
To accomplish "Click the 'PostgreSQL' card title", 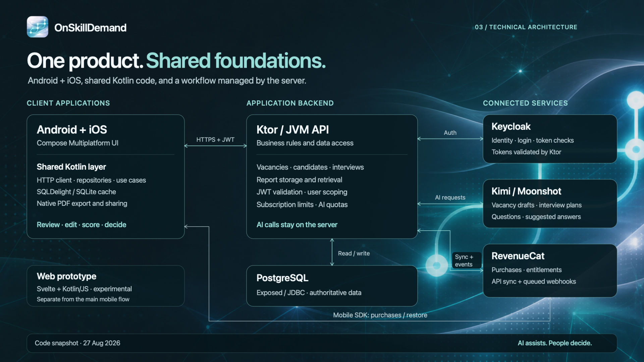I will (282, 278).
